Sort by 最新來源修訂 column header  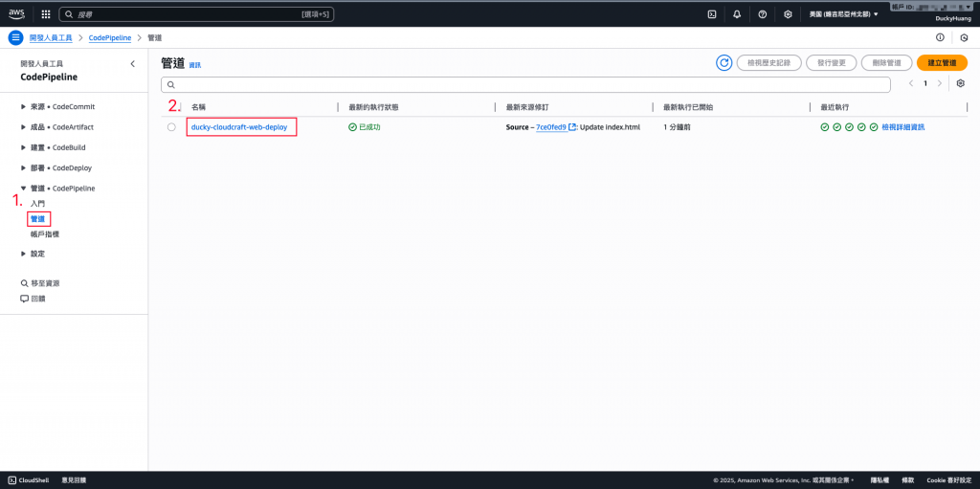527,107
